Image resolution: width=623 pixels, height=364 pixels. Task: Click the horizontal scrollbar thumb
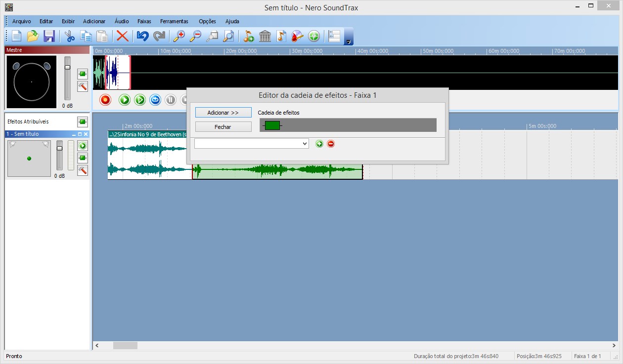click(x=125, y=346)
